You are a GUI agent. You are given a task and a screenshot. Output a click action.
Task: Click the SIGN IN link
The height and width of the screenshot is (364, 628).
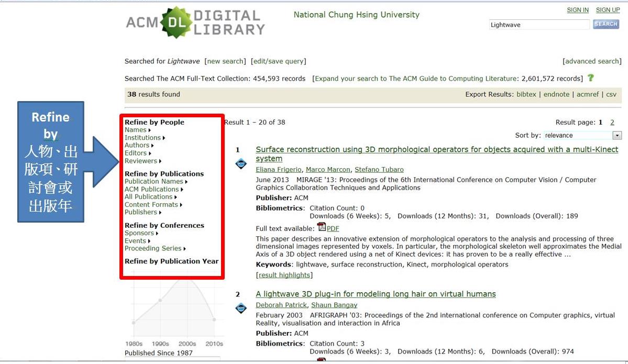(578, 10)
